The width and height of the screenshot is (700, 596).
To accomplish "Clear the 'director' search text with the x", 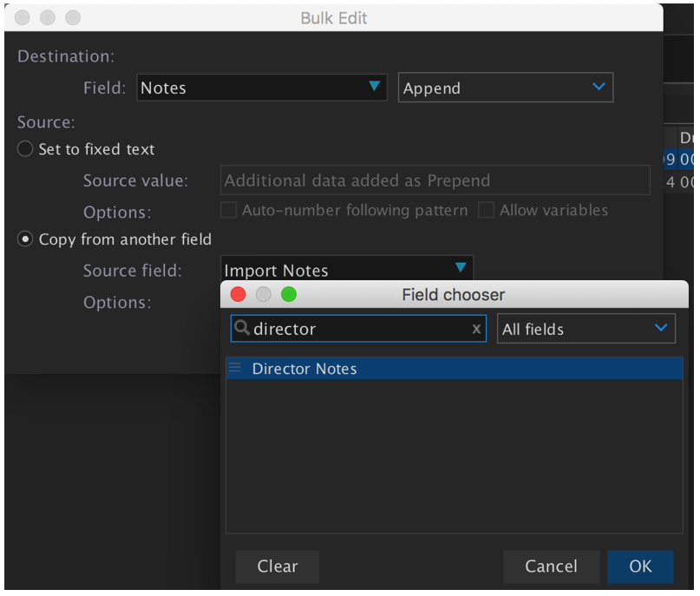I will pyautogui.click(x=475, y=329).
